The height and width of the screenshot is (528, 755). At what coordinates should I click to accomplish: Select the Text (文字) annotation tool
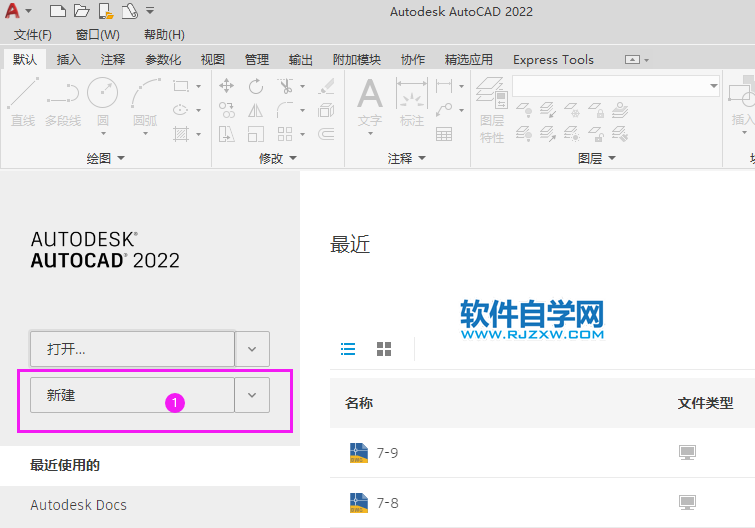tap(370, 102)
